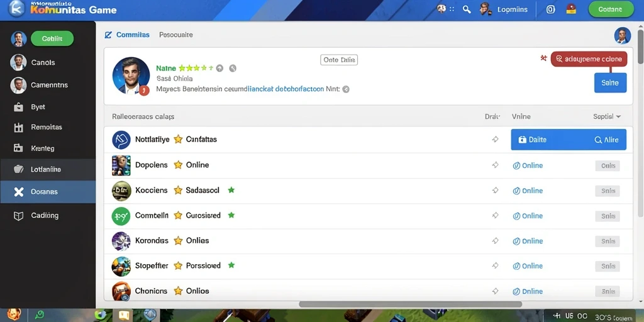Toggle favorite star for Comtelln
This screenshot has width=644, height=322.
pyautogui.click(x=178, y=215)
